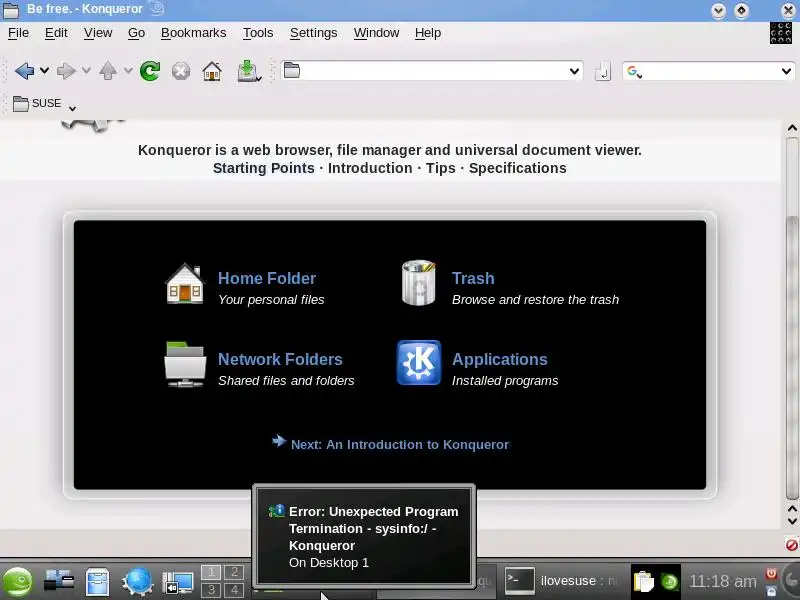The height and width of the screenshot is (600, 800).
Task: Open the View menu
Action: [98, 33]
